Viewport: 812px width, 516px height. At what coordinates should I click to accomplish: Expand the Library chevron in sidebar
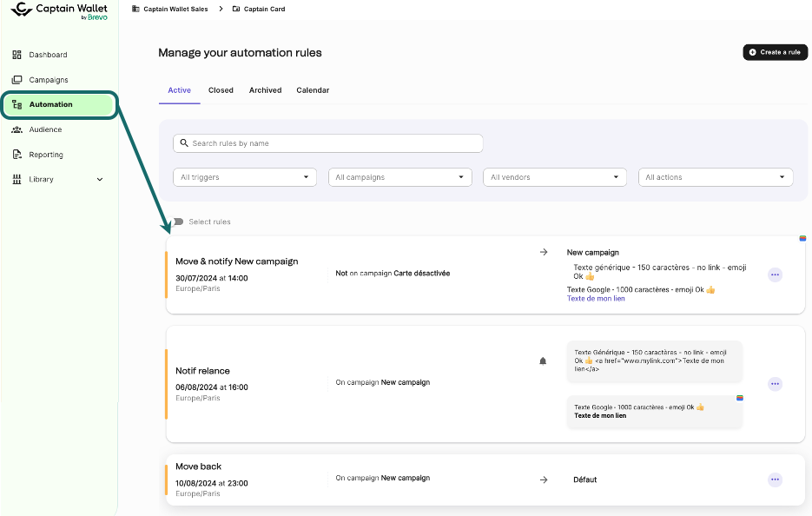(100, 180)
